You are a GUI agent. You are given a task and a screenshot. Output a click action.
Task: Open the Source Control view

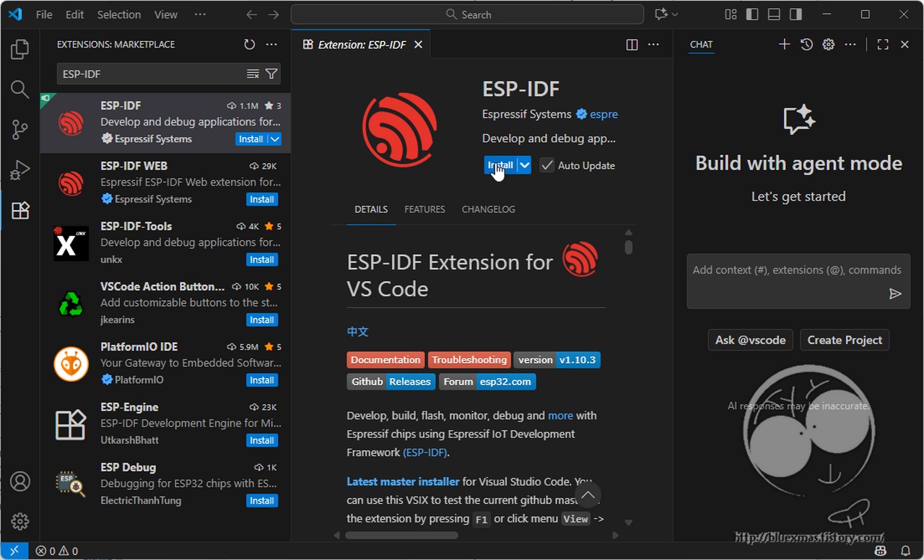pos(20,130)
